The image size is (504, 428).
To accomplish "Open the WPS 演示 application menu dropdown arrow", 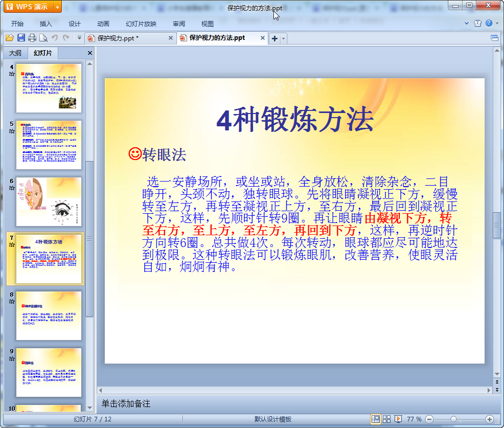I will tap(57, 7).
